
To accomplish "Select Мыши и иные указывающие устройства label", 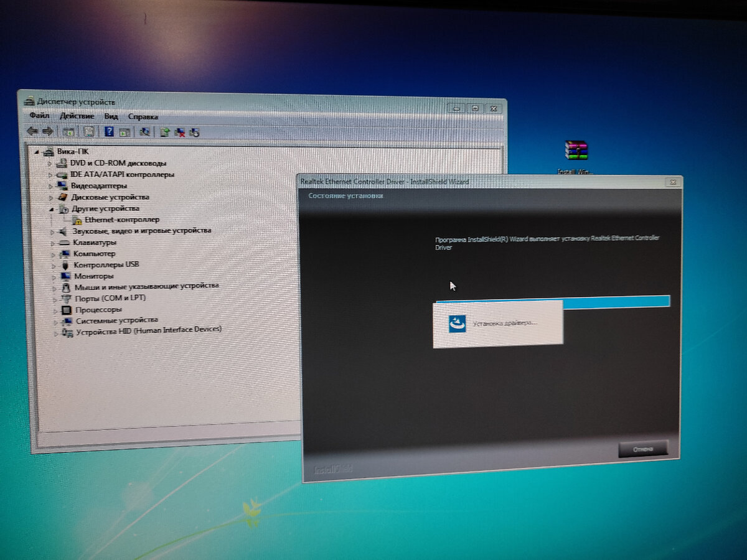I will point(147,286).
